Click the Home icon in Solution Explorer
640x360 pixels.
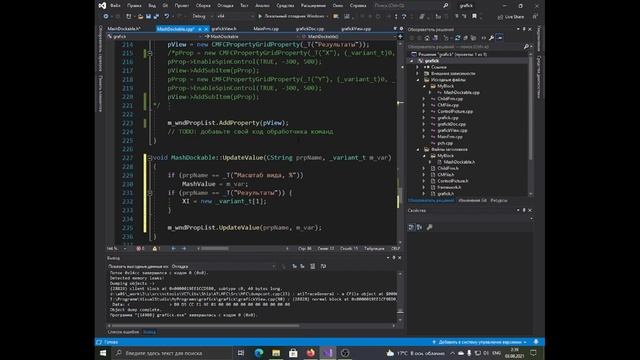click(x=427, y=38)
